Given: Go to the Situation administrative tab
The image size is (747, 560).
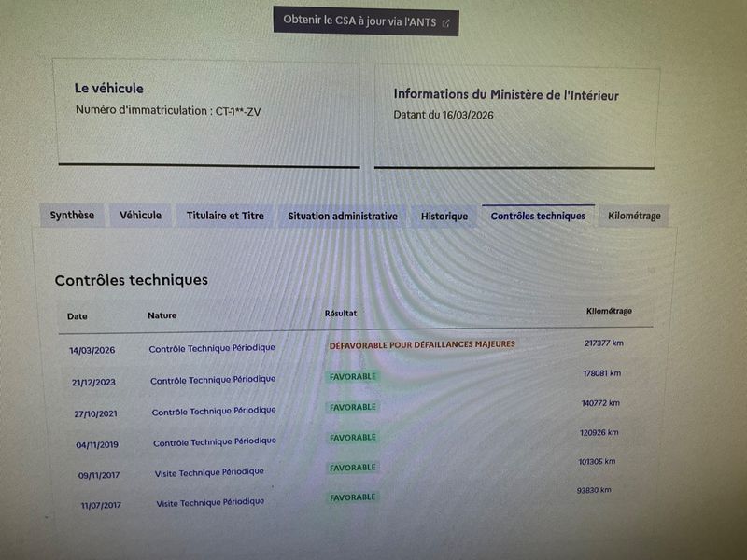Looking at the screenshot, I should 343,217.
